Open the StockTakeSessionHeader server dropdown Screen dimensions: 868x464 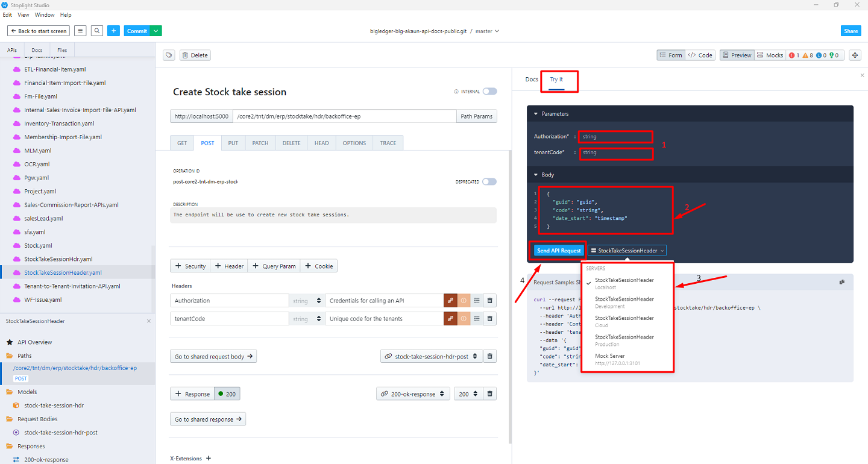click(627, 251)
